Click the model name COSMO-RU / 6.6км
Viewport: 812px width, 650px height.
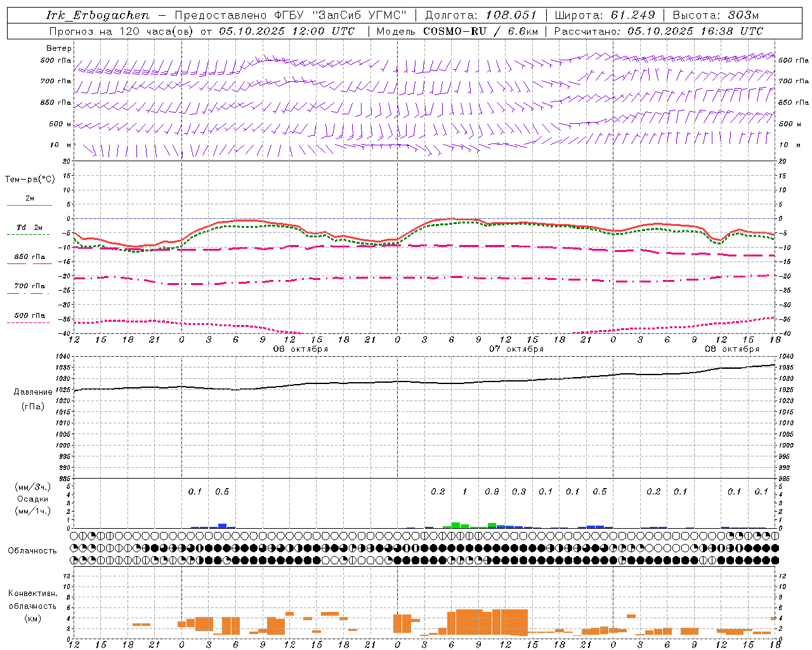click(x=481, y=31)
